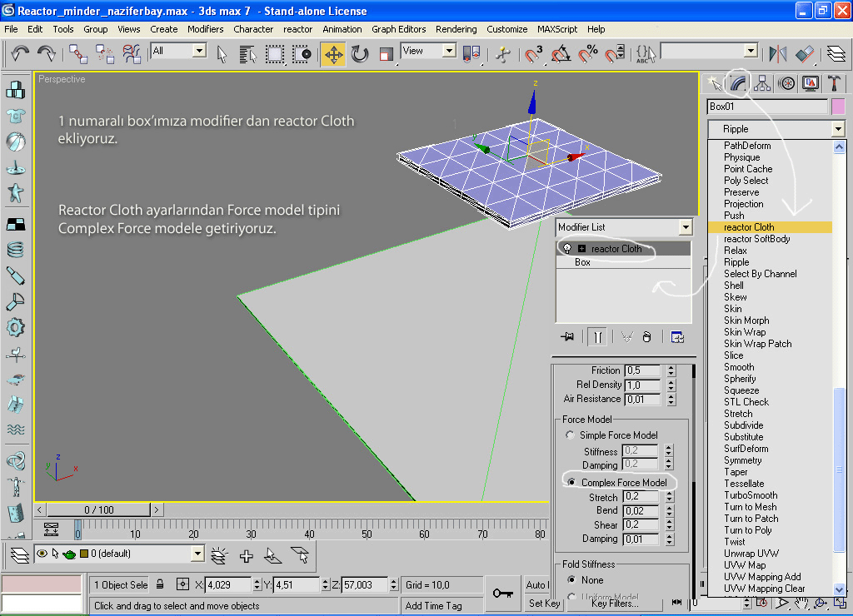The height and width of the screenshot is (616, 853).
Task: Toggle Pin Stack below modifier stack
Action: click(568, 337)
